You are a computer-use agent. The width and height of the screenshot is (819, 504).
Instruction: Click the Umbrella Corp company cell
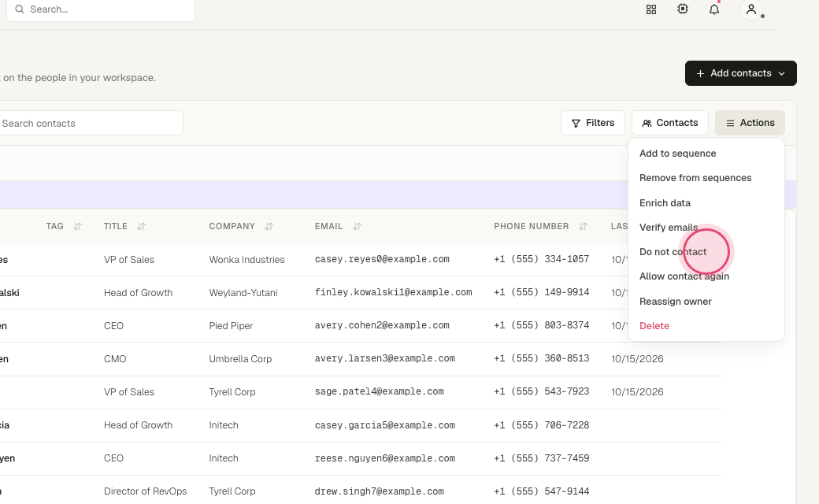[240, 359]
